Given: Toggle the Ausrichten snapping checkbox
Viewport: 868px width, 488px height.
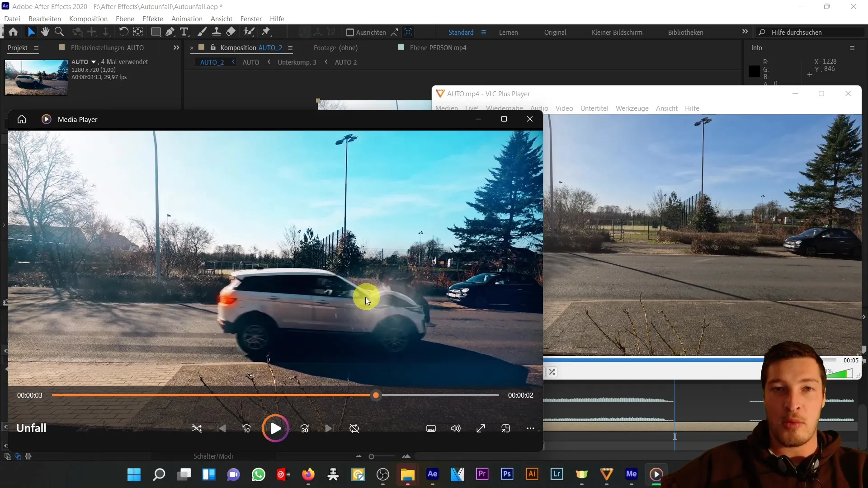Looking at the screenshot, I should click(350, 32).
